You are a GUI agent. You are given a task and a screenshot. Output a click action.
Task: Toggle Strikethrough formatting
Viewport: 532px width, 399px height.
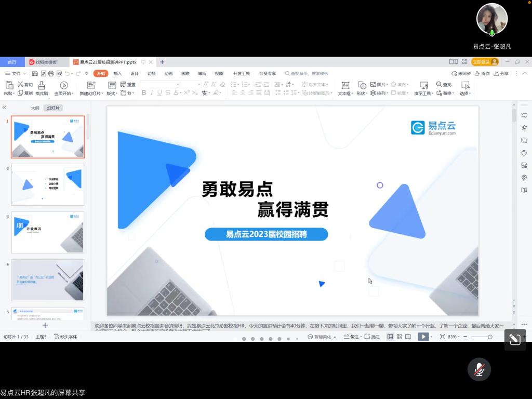click(168, 92)
